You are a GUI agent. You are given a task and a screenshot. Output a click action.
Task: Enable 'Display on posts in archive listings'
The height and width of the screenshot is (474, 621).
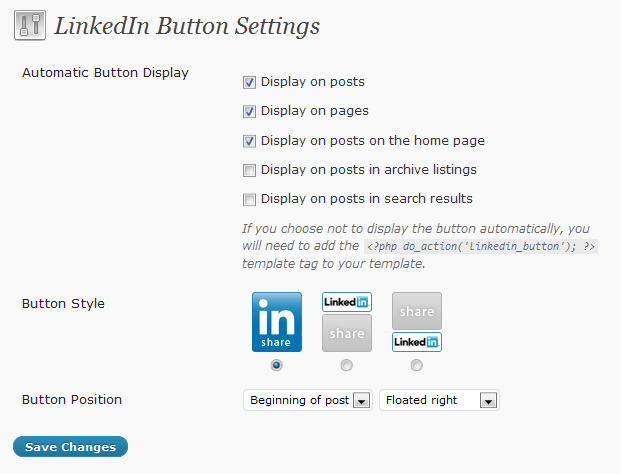pyautogui.click(x=249, y=170)
